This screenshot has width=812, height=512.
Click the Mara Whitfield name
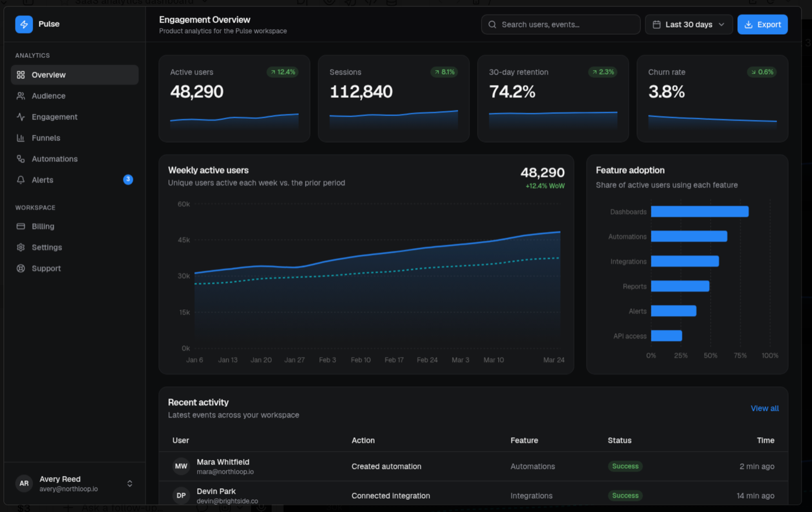[223, 462]
